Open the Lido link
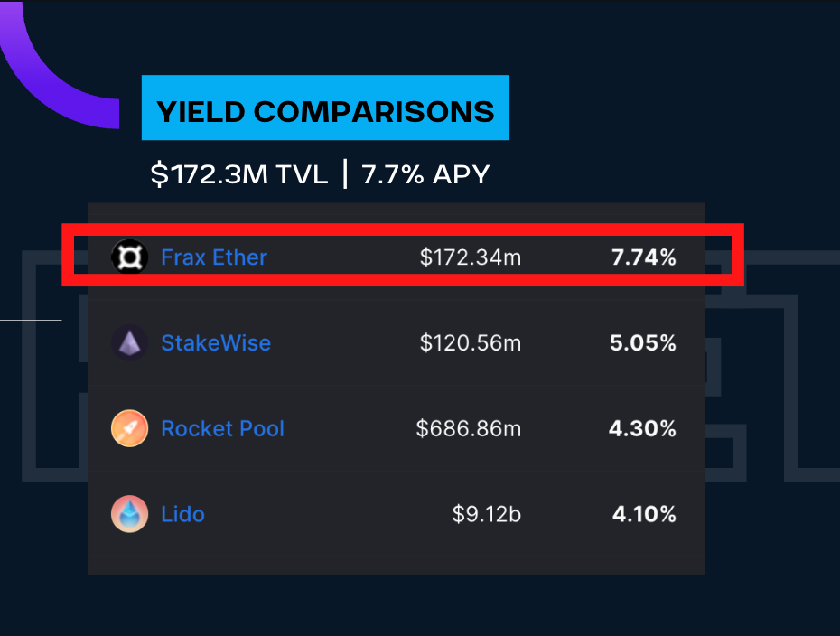Screen dimensions: 840x636 182,514
